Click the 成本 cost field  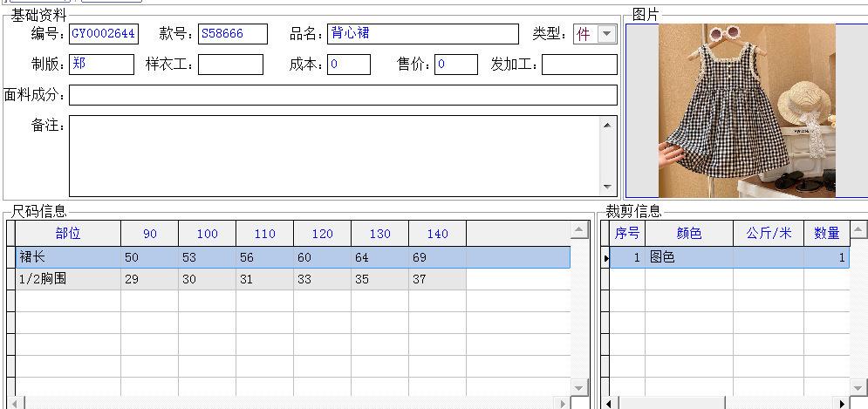[349, 65]
